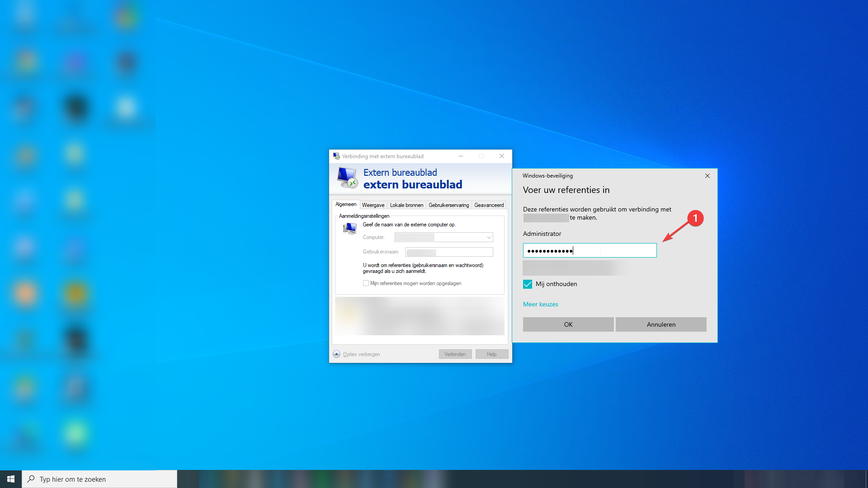Click the password input field

tap(590, 251)
